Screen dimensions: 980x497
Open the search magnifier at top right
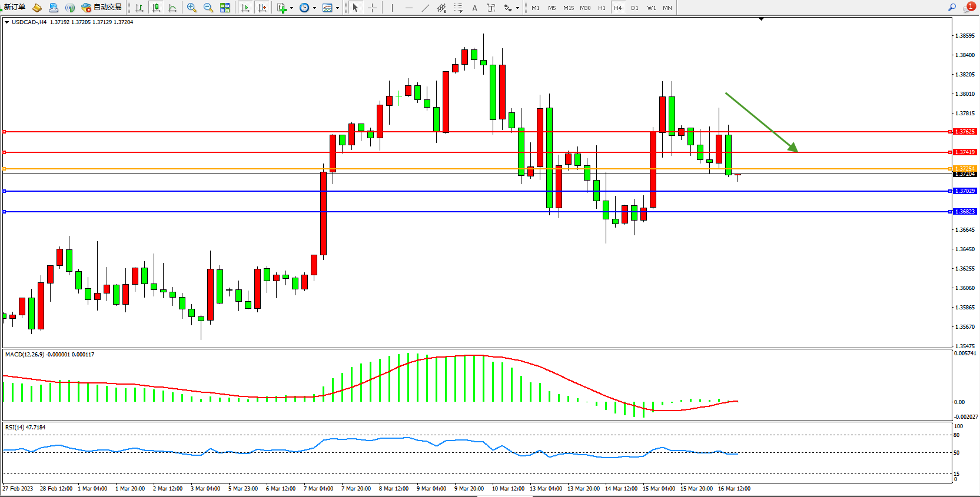tap(952, 8)
